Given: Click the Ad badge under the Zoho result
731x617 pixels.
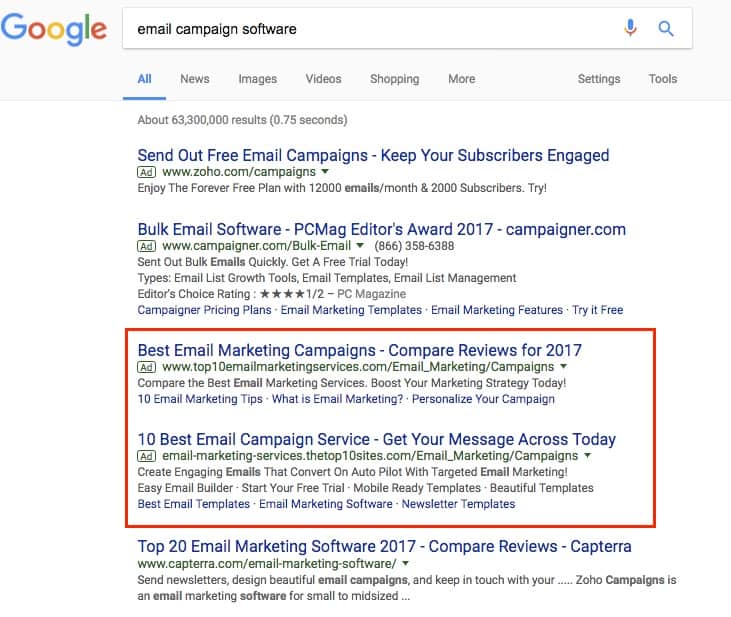Looking at the screenshot, I should pyautogui.click(x=146, y=173).
